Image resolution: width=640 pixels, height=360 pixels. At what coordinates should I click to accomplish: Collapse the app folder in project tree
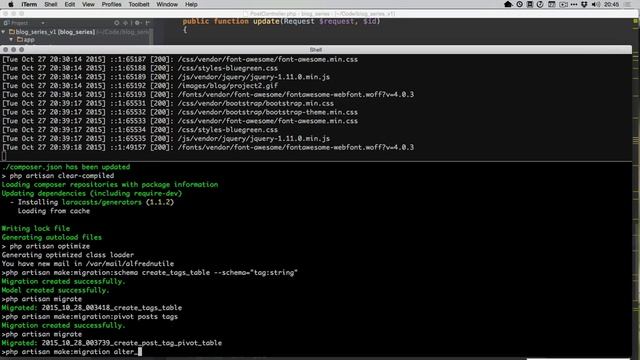(11, 40)
